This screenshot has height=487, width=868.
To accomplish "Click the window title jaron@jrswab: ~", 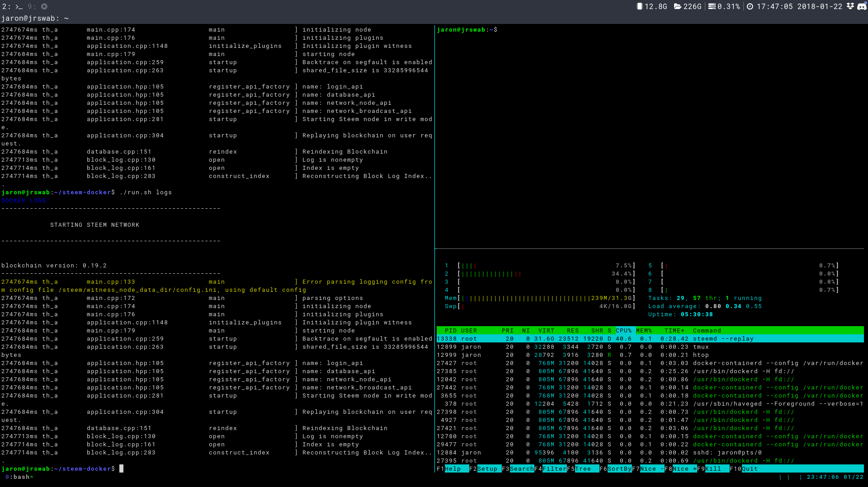I will pos(35,19).
